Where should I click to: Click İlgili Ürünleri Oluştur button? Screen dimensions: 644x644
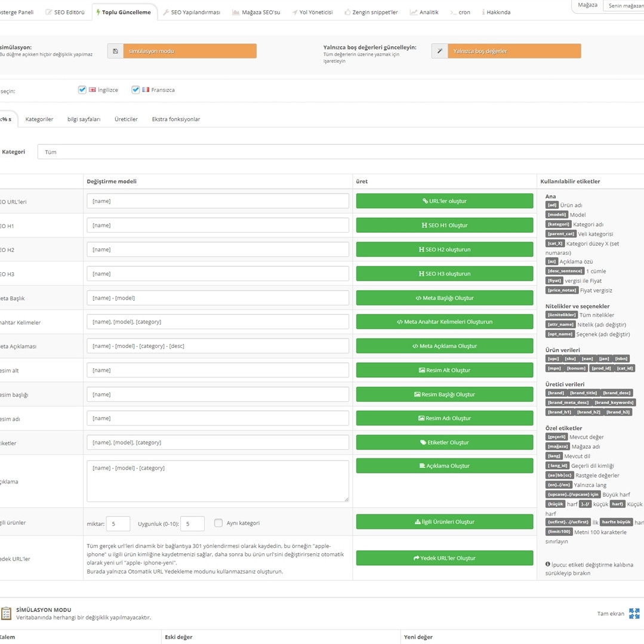(445, 522)
